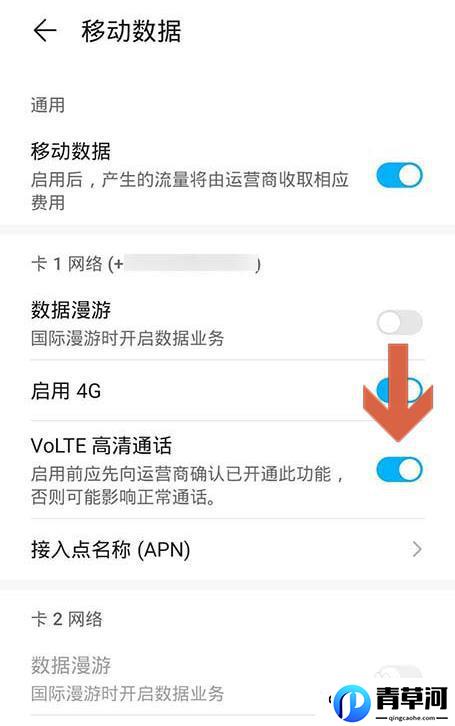Select the card 1 数据漫游 label

point(71,310)
